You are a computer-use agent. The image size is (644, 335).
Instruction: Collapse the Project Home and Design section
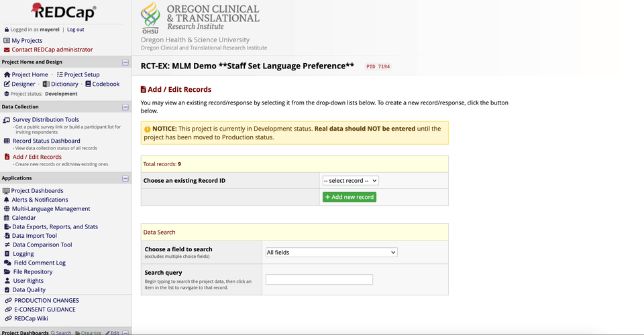coord(125,62)
